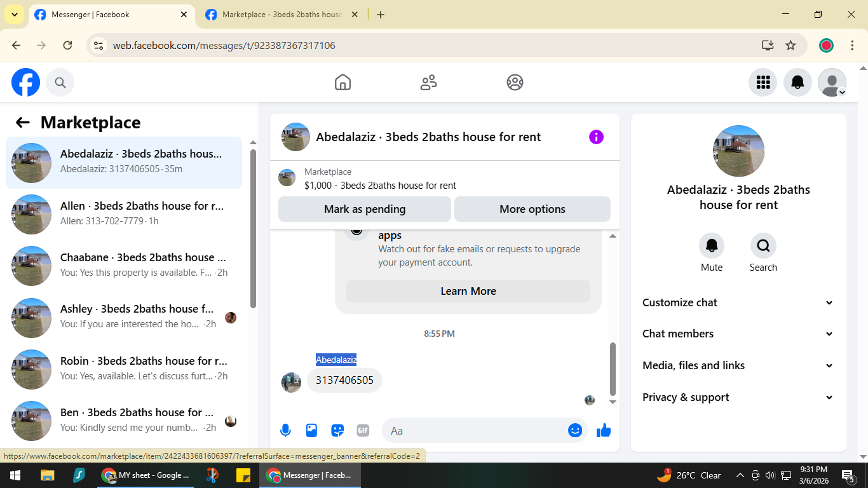
Task: Open Chrome three-dot menu
Action: point(852,45)
